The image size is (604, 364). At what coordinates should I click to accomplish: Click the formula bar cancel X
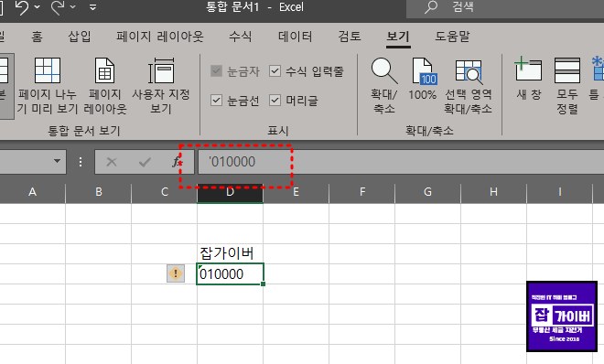112,162
